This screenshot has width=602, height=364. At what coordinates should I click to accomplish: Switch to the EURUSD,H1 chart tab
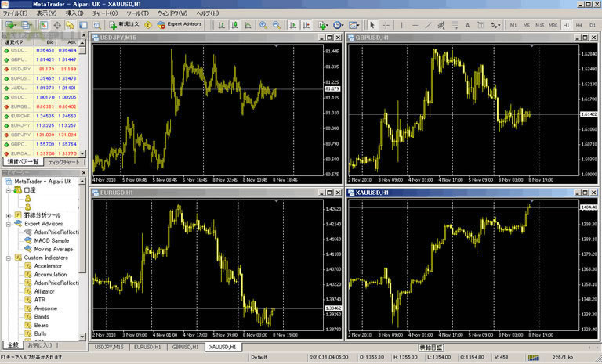click(x=147, y=347)
